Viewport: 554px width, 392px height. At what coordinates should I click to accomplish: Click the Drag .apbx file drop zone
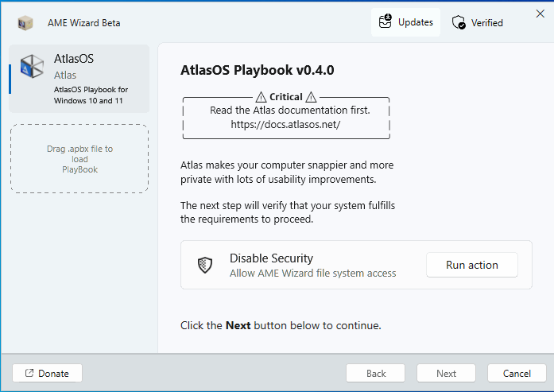point(79,158)
